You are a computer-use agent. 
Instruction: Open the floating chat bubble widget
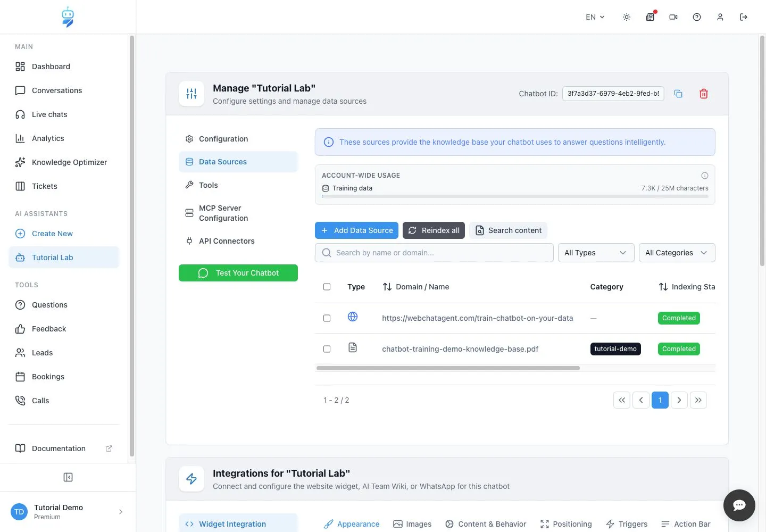point(739,505)
